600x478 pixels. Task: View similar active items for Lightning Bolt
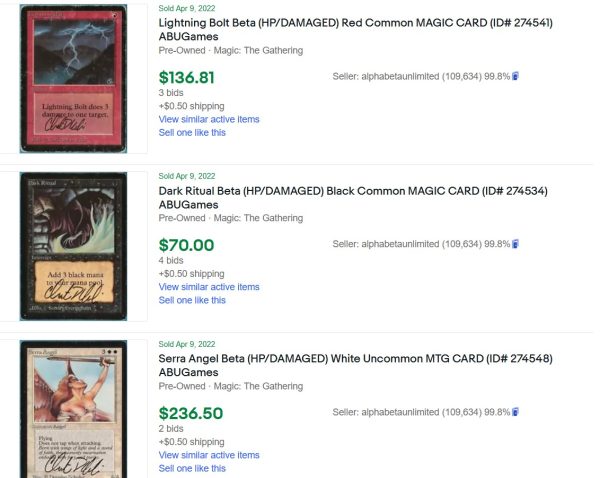pyautogui.click(x=209, y=120)
